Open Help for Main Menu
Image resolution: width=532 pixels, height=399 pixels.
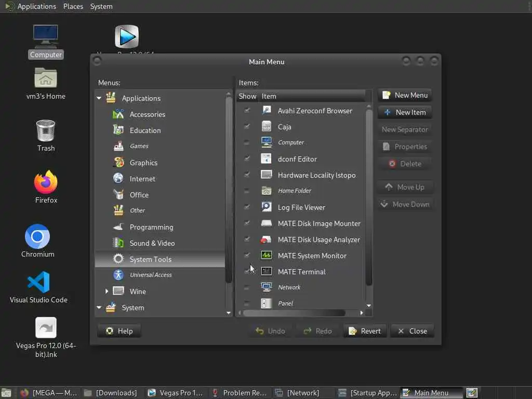click(119, 331)
